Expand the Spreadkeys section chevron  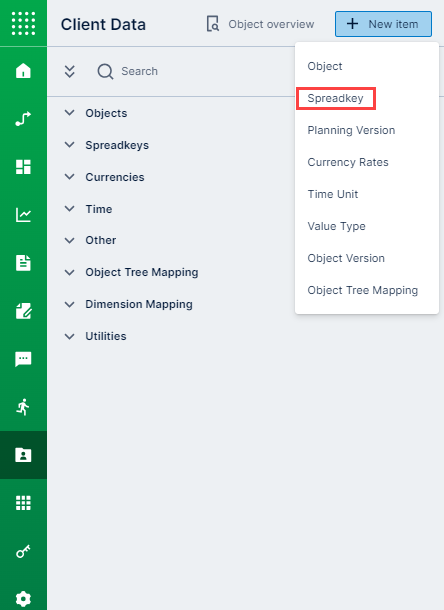[x=69, y=145]
